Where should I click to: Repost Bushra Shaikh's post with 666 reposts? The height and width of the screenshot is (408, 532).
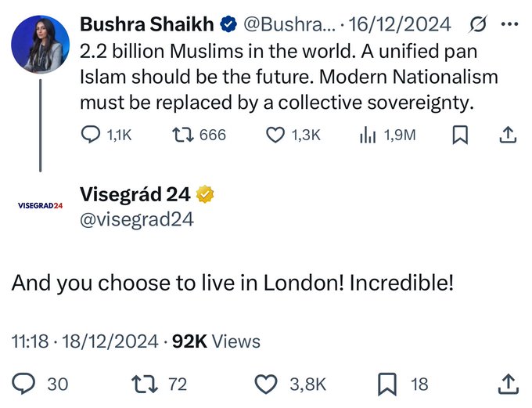[x=181, y=135]
